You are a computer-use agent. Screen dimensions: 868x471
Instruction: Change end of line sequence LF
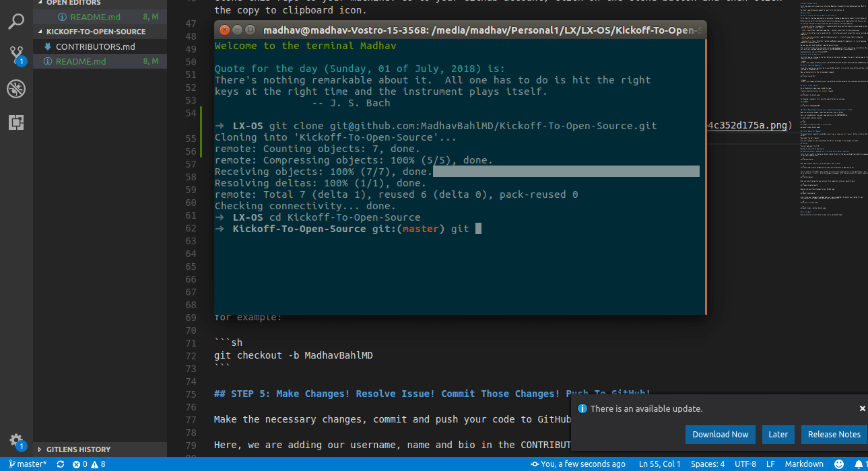pyautogui.click(x=770, y=464)
